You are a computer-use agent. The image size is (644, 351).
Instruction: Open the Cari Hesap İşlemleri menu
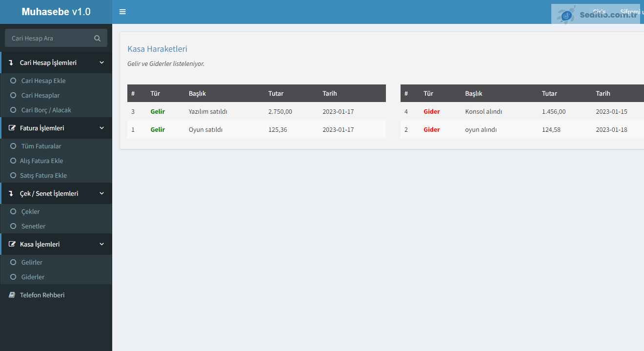click(56, 62)
